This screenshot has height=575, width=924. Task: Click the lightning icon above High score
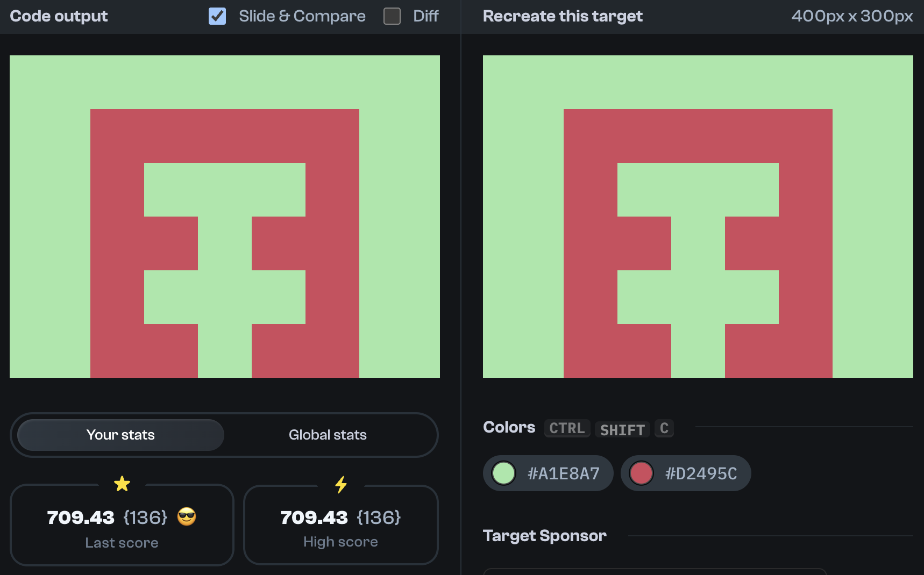coord(340,484)
